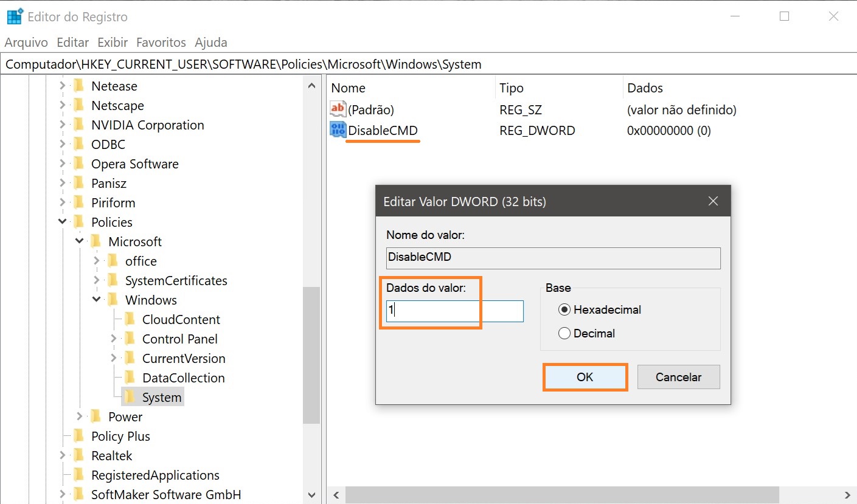Click the DisableCMD DWORD value icon
857x504 pixels.
tap(338, 130)
